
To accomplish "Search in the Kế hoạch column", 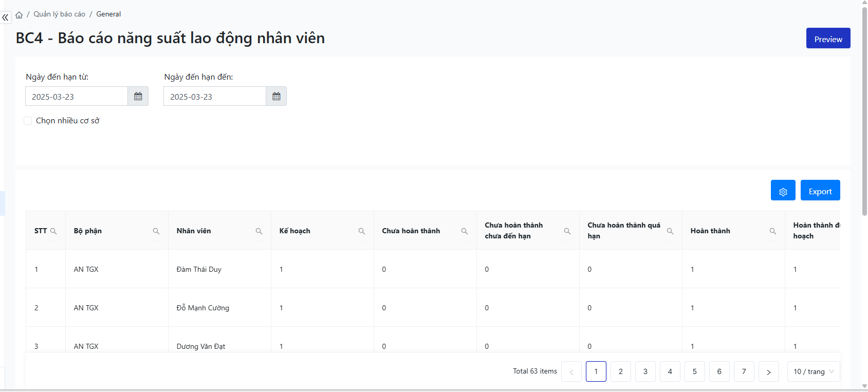I will coord(362,231).
